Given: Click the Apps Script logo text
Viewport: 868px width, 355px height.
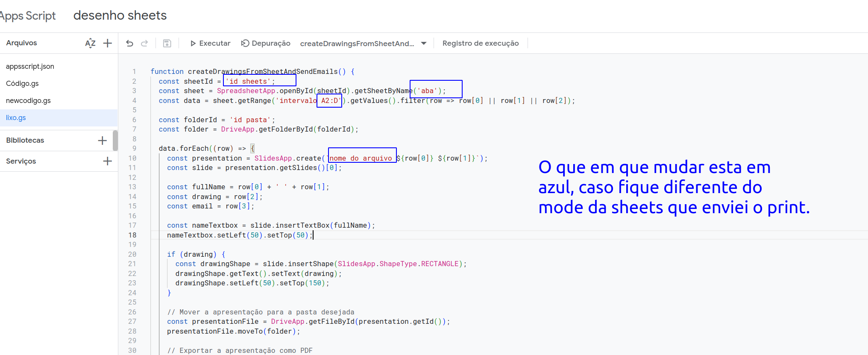Looking at the screenshot, I should click(x=28, y=16).
